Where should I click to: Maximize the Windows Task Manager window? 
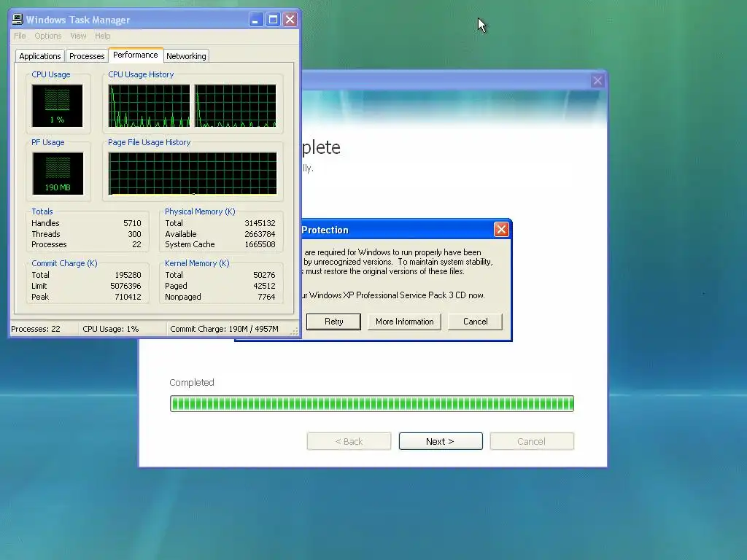[273, 20]
